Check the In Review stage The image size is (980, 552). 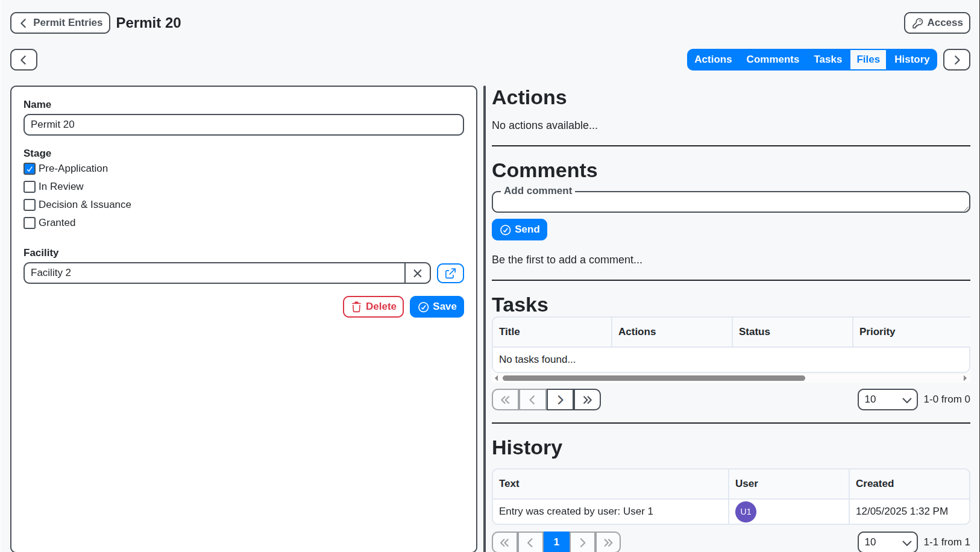(x=30, y=187)
